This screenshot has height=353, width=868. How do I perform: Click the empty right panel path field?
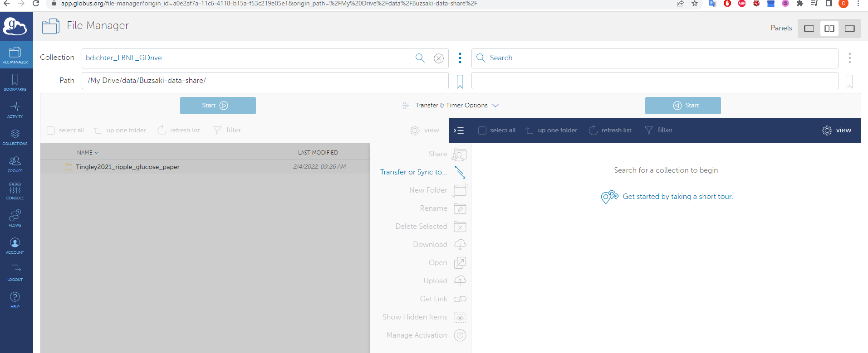click(655, 81)
